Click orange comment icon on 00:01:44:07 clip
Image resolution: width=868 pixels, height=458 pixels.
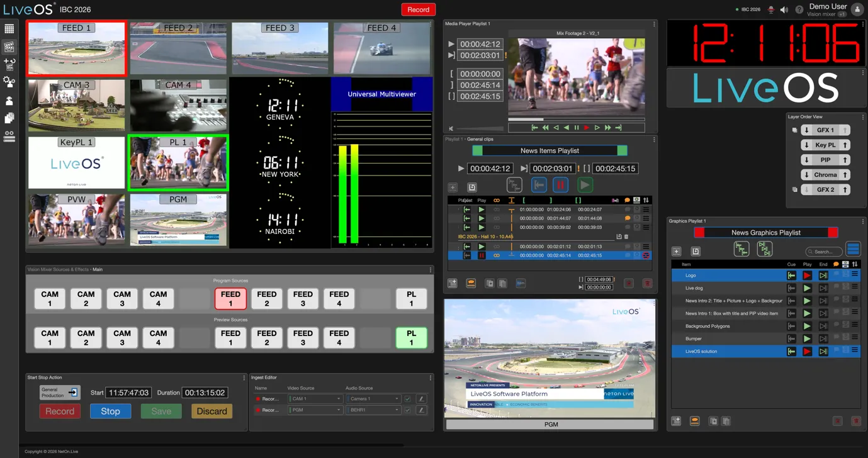point(628,218)
